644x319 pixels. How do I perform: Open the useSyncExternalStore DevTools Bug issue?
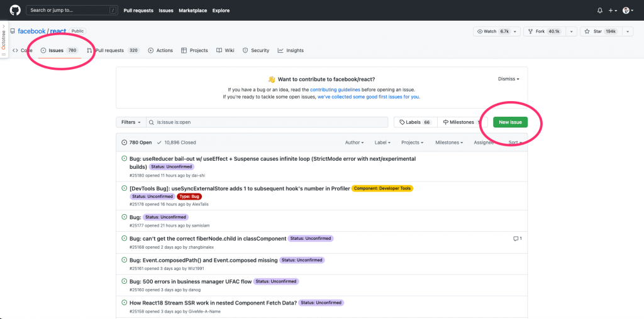point(240,188)
